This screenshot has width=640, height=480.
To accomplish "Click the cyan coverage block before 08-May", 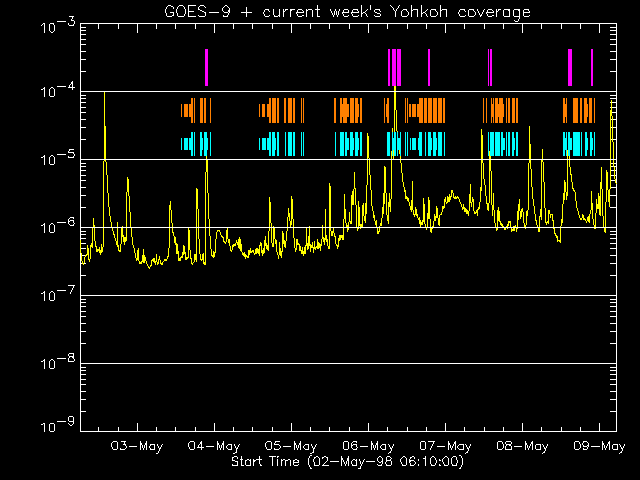I will tap(503, 144).
